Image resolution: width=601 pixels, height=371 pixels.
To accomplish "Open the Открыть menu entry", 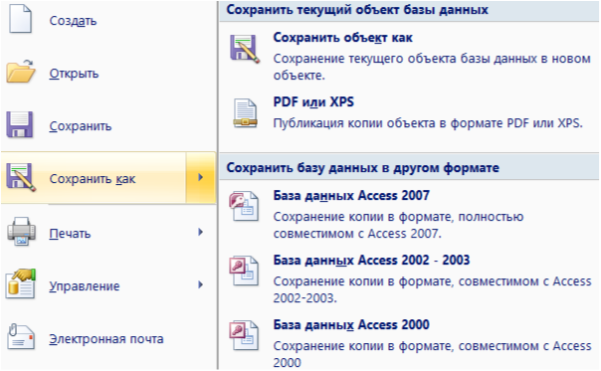I will tap(74, 73).
